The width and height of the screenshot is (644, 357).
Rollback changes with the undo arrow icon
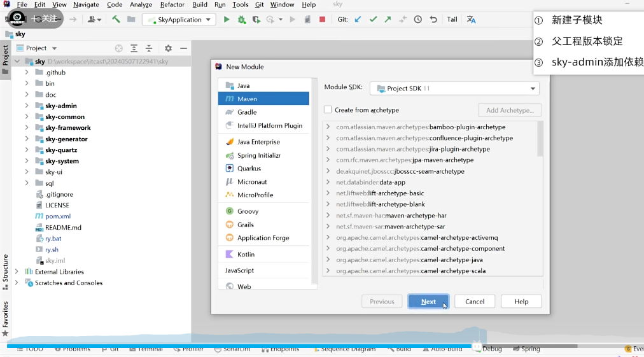point(433,19)
